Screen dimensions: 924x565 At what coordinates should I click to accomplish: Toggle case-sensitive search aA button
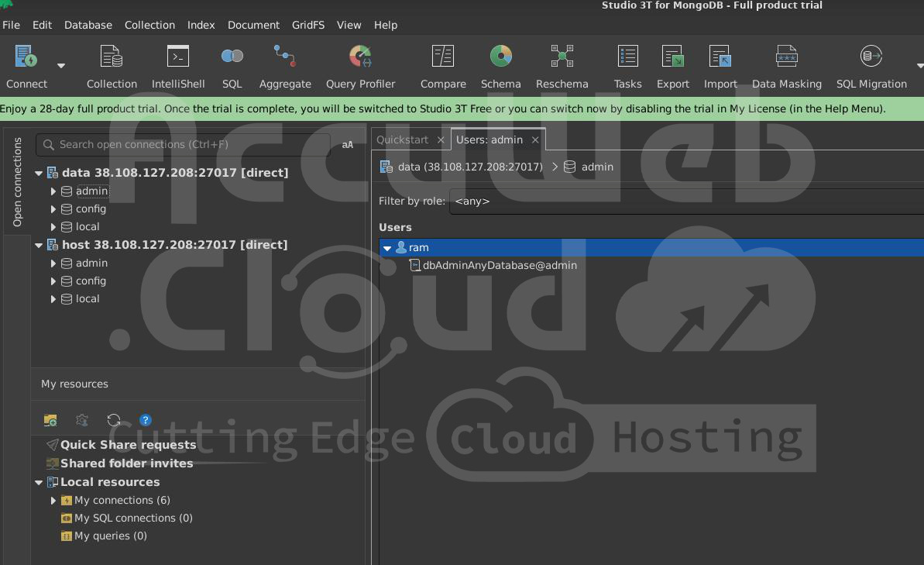click(347, 145)
